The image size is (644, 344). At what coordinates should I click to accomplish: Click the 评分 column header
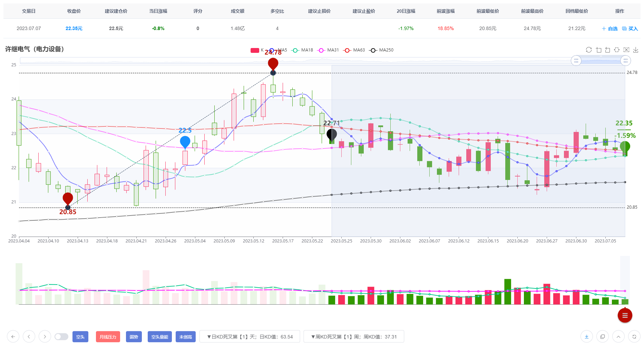click(x=198, y=11)
